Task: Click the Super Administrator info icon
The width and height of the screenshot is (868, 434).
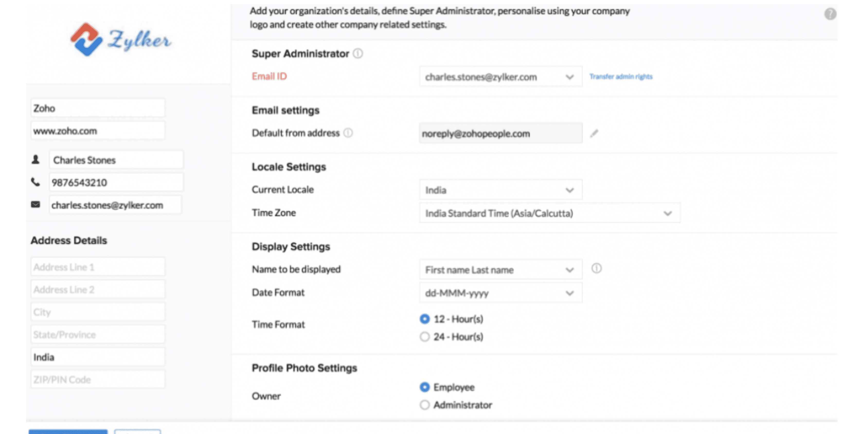Action: pos(358,53)
